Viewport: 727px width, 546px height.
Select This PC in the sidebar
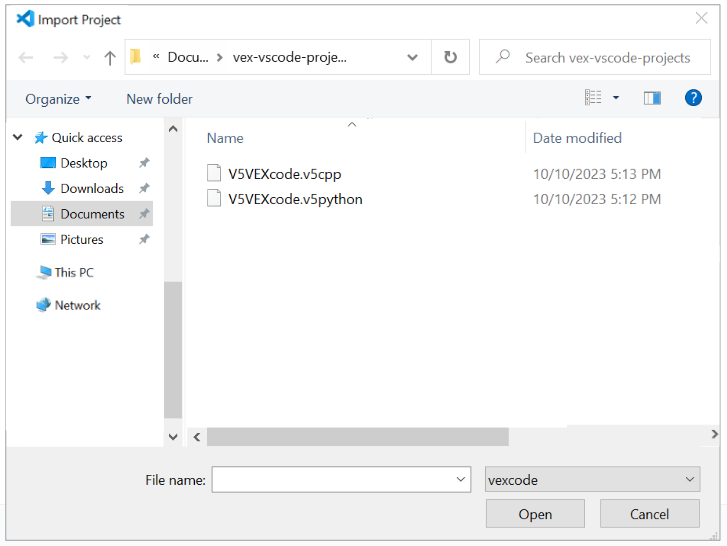pyautogui.click(x=74, y=272)
